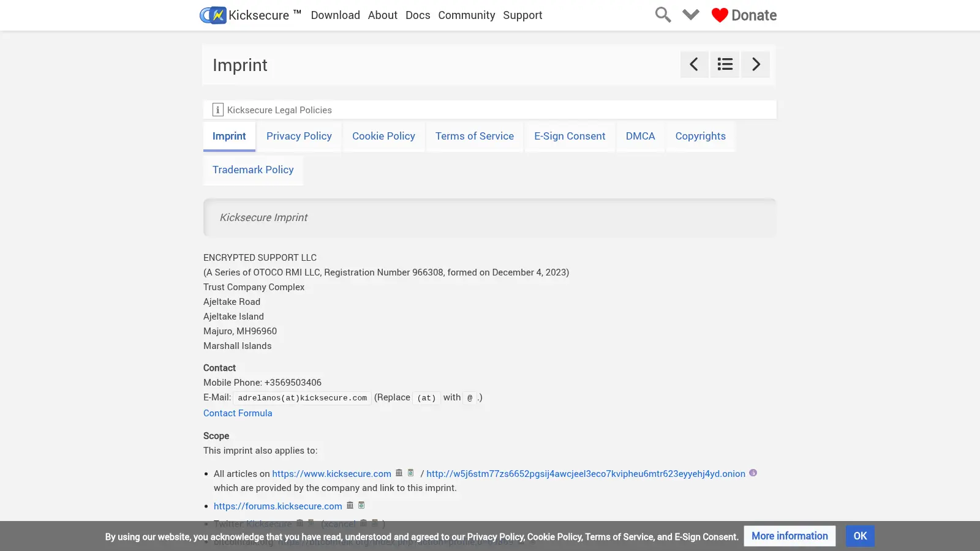
Task: Go to next page with right arrow
Action: [x=756, y=64]
